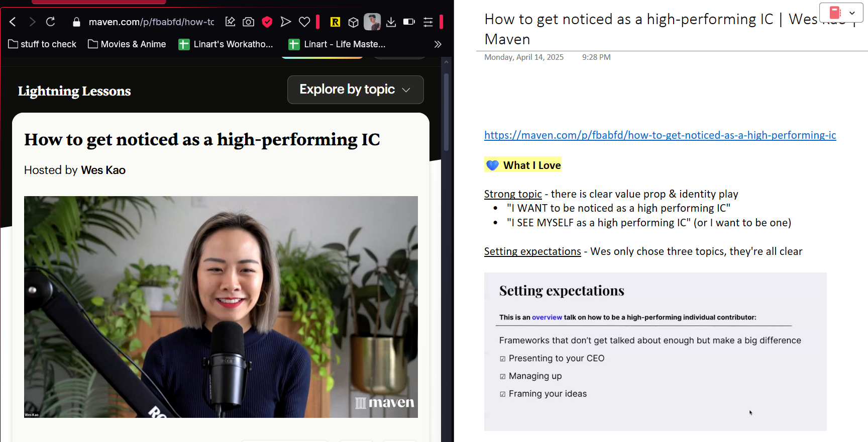Click bullet 'I SEE MYSELF as a high performing IC'
This screenshot has width=868, height=442.
[x=648, y=223]
